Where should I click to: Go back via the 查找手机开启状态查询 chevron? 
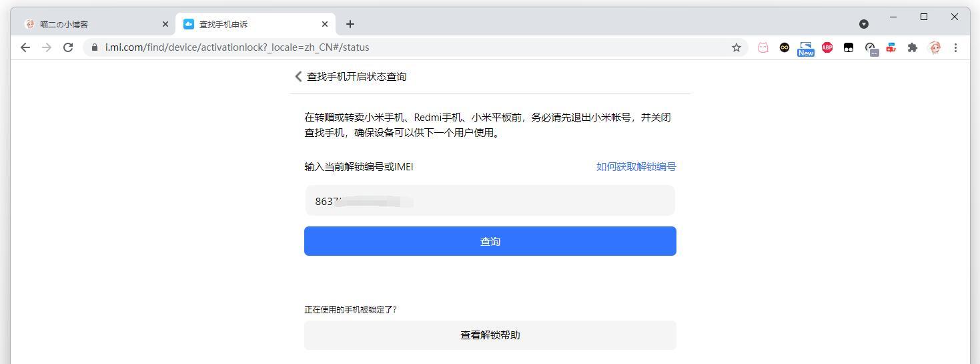point(298,77)
